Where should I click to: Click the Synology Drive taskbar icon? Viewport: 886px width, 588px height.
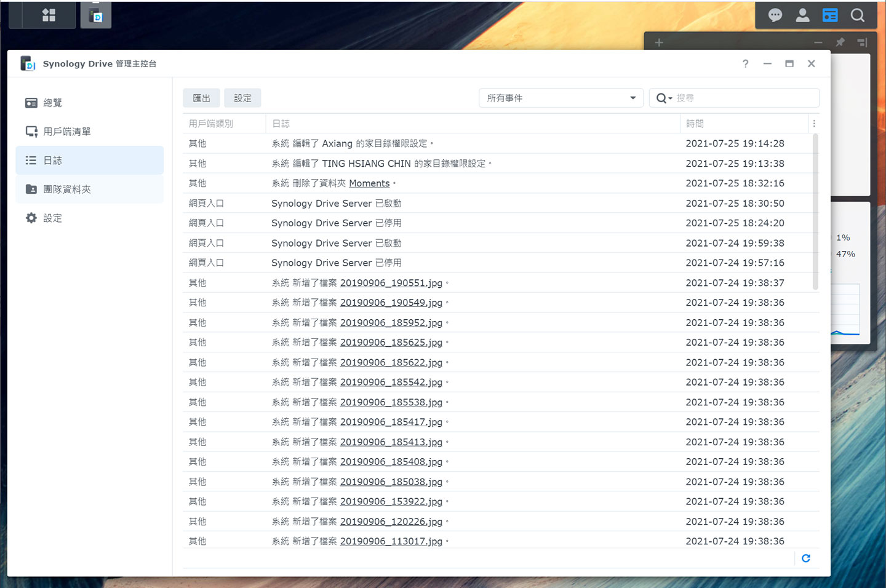[x=96, y=15]
